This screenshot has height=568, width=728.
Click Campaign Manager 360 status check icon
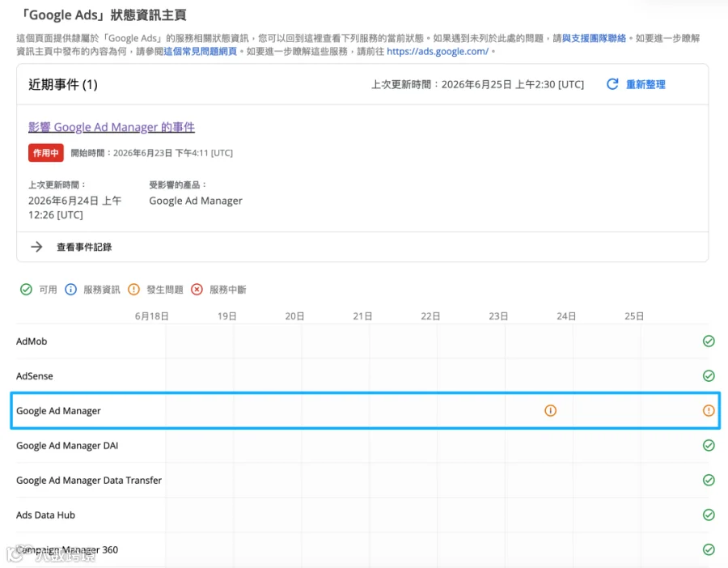pyautogui.click(x=709, y=549)
